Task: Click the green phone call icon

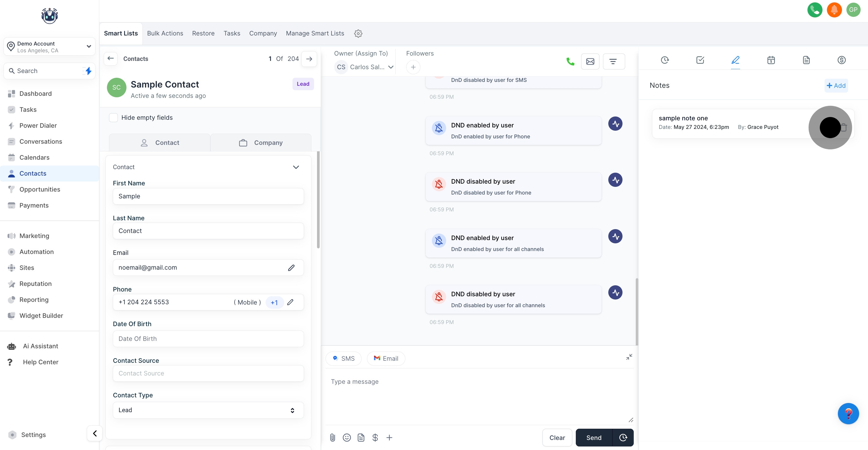Action: 570,61
